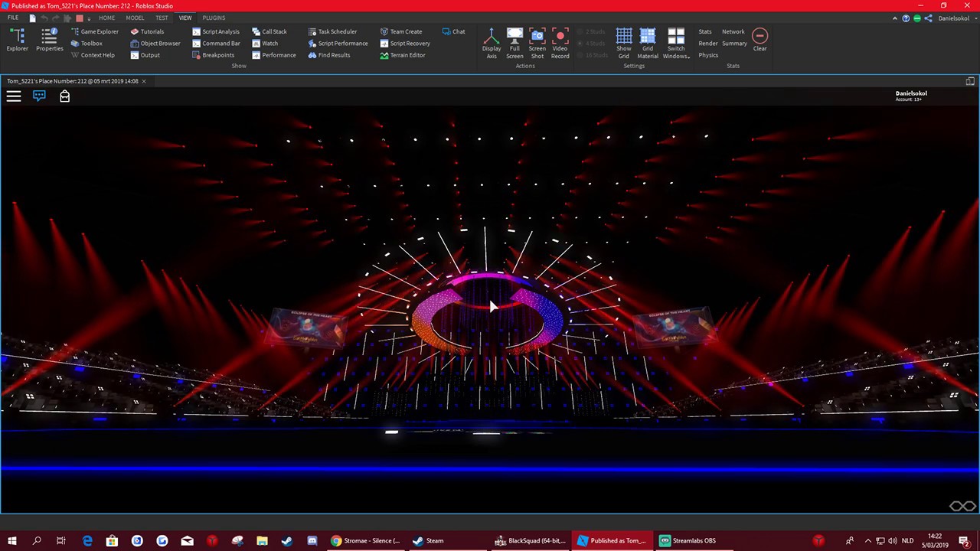The width and height of the screenshot is (980, 551).
Task: Toggle Grid Material
Action: [648, 43]
